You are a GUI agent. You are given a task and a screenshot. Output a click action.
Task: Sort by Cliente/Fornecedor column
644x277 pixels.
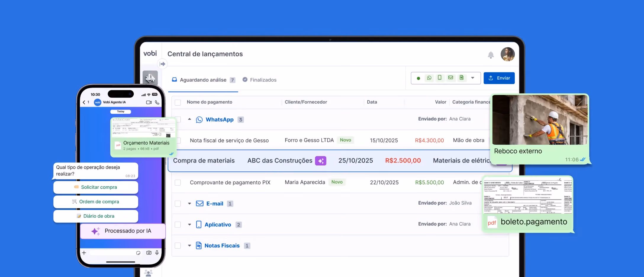coord(306,102)
